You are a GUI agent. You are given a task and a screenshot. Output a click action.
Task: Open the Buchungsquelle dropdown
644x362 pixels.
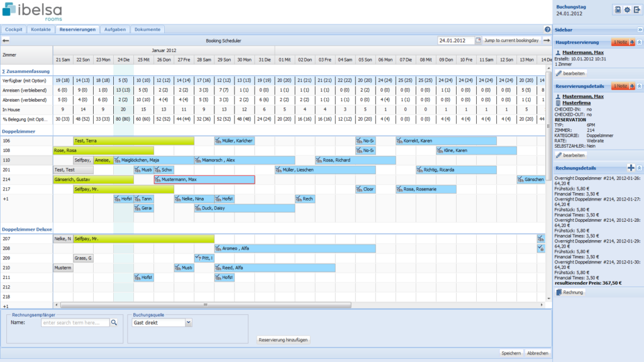point(189,322)
